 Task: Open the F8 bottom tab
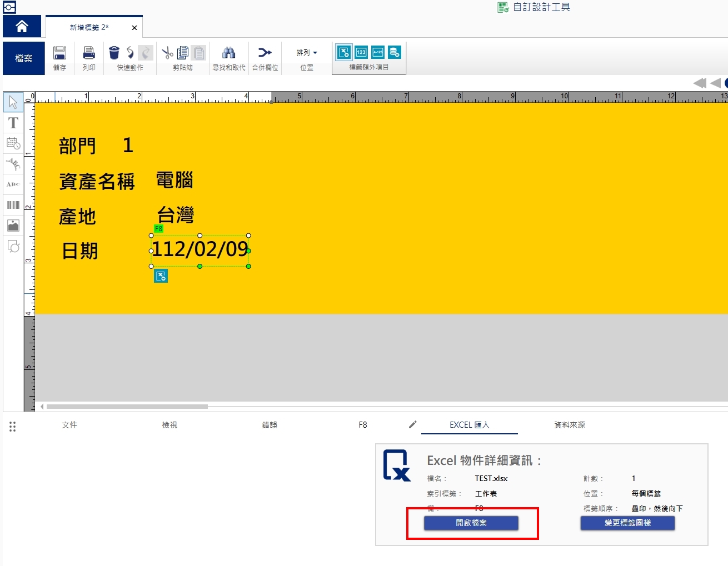pos(363,425)
